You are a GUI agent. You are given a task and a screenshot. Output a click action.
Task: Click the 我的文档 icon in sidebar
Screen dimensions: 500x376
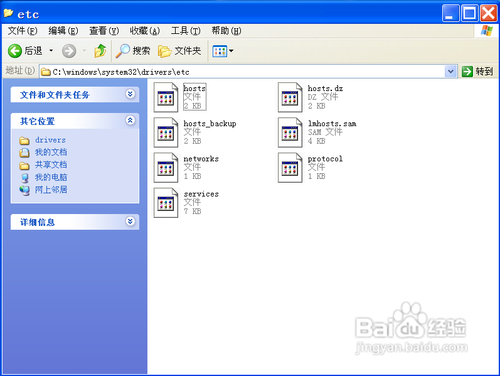coord(24,153)
